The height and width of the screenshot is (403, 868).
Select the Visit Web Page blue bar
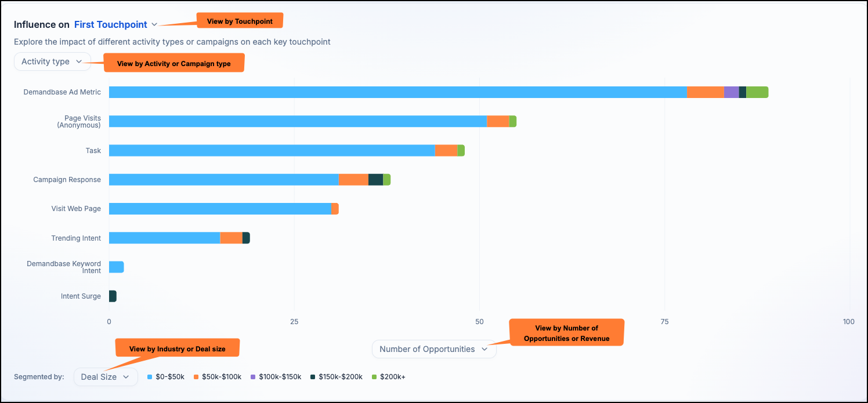(220, 209)
